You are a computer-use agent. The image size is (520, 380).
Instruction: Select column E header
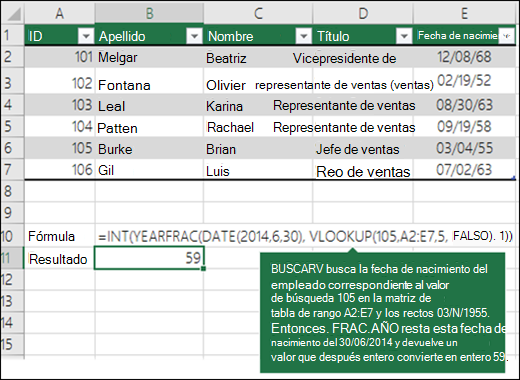(464, 14)
